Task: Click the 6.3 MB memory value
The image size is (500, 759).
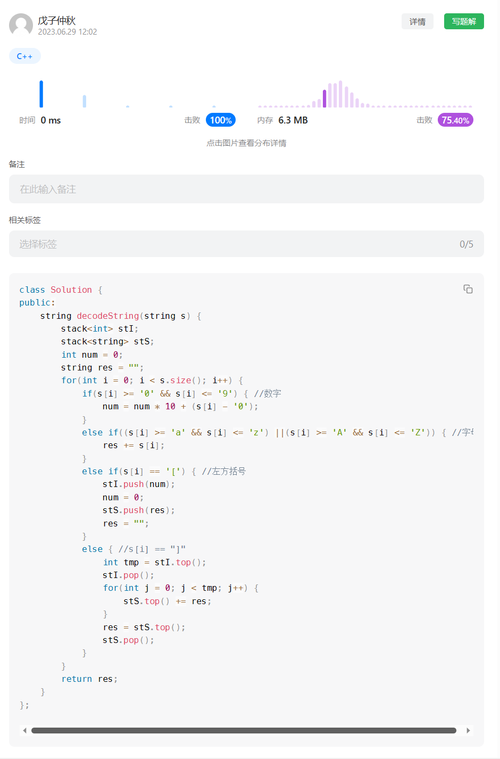Action: click(x=293, y=120)
